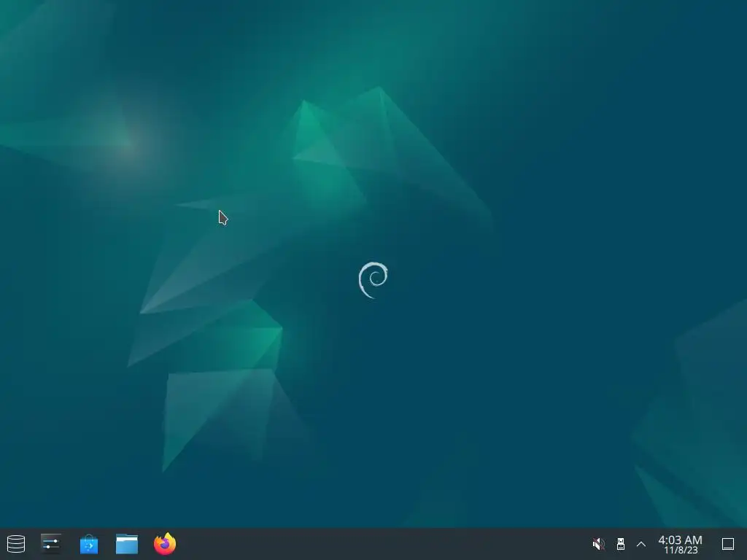Screen dimensions: 747x560
Task: Click the Show Desktop button in the panel
Action: click(728, 544)
